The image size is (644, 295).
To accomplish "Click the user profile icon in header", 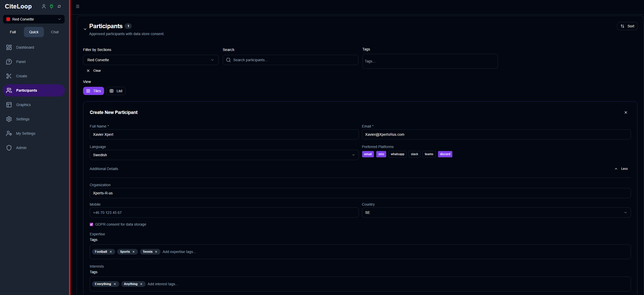I will [x=44, y=6].
